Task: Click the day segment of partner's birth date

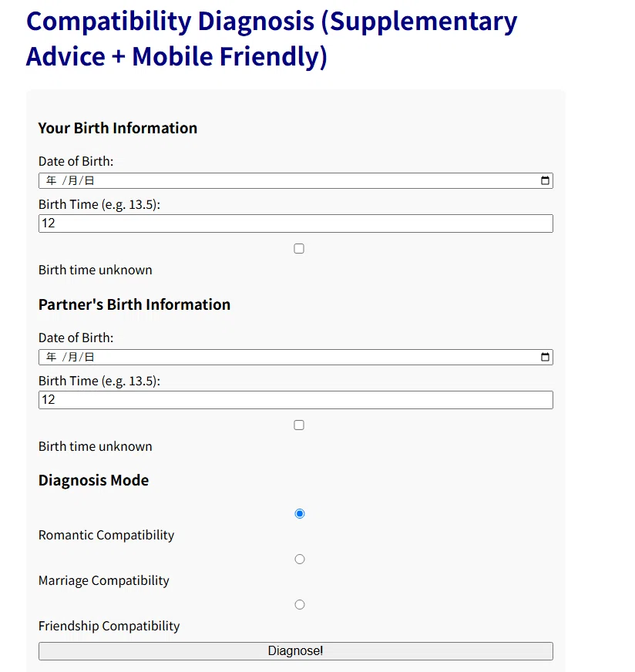Action: pyautogui.click(x=89, y=357)
